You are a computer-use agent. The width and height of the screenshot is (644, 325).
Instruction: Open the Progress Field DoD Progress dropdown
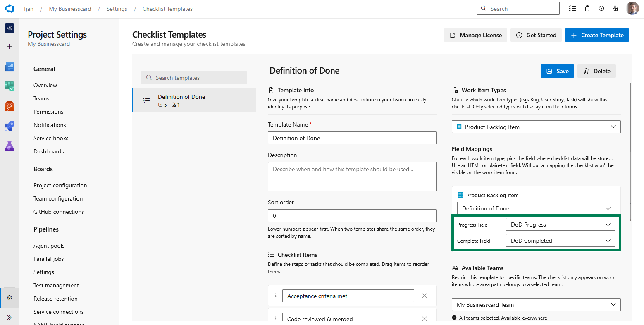coord(560,224)
